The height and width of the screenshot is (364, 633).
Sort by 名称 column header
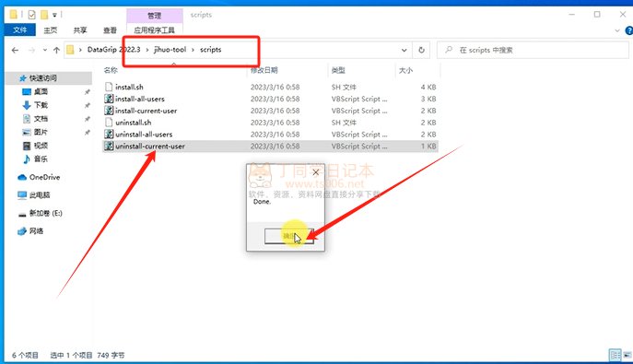coord(111,70)
